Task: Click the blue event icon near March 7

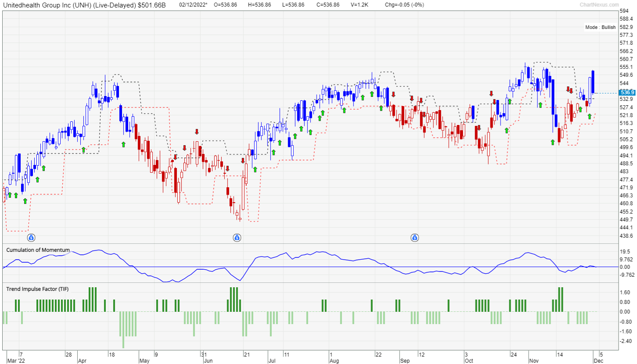Action: 31,238
